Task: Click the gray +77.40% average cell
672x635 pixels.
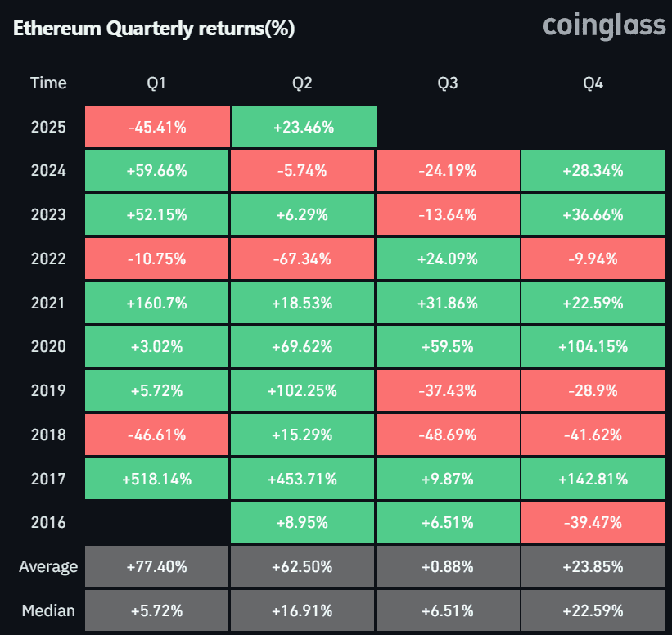Action: pyautogui.click(x=156, y=567)
